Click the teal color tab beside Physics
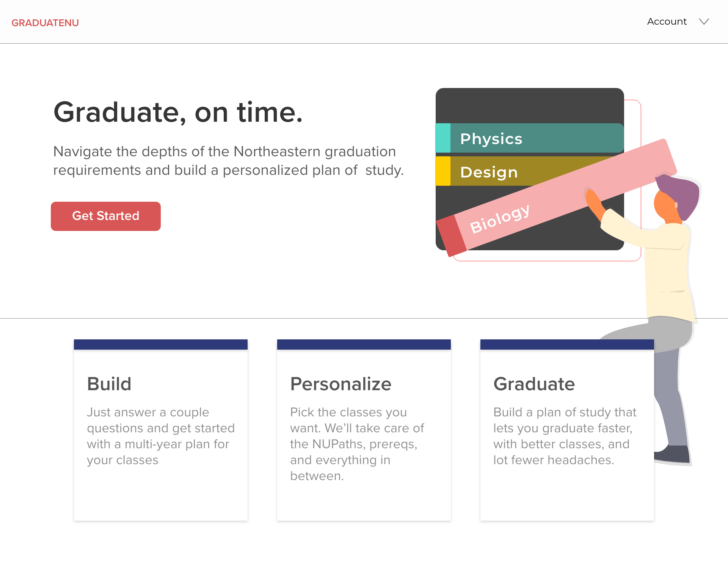Screen dimensions: 728x576 (443, 138)
